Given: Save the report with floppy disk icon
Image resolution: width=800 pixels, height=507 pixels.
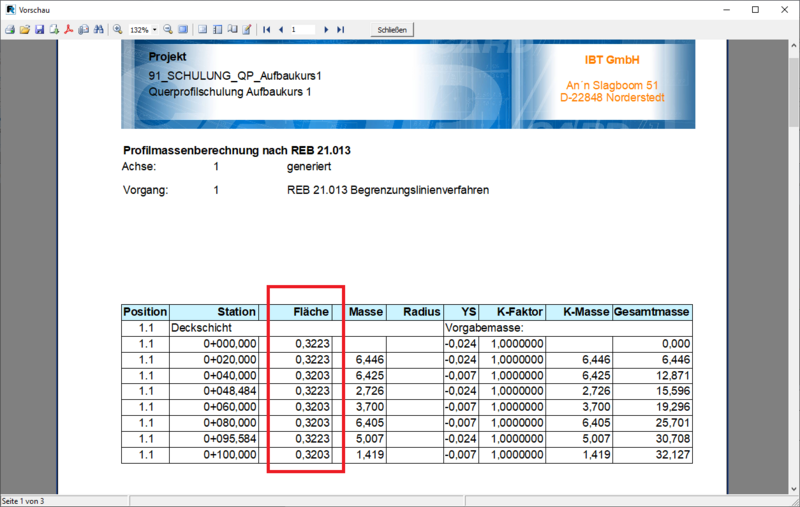Looking at the screenshot, I should pos(39,30).
